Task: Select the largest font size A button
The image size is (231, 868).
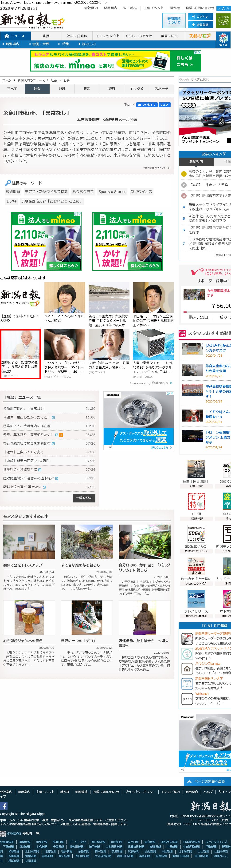Action: click(228, 8)
